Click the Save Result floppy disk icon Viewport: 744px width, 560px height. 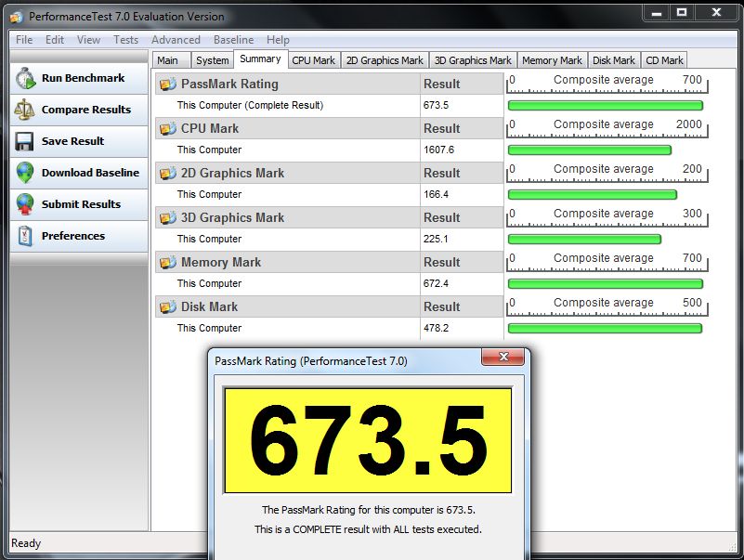24,141
